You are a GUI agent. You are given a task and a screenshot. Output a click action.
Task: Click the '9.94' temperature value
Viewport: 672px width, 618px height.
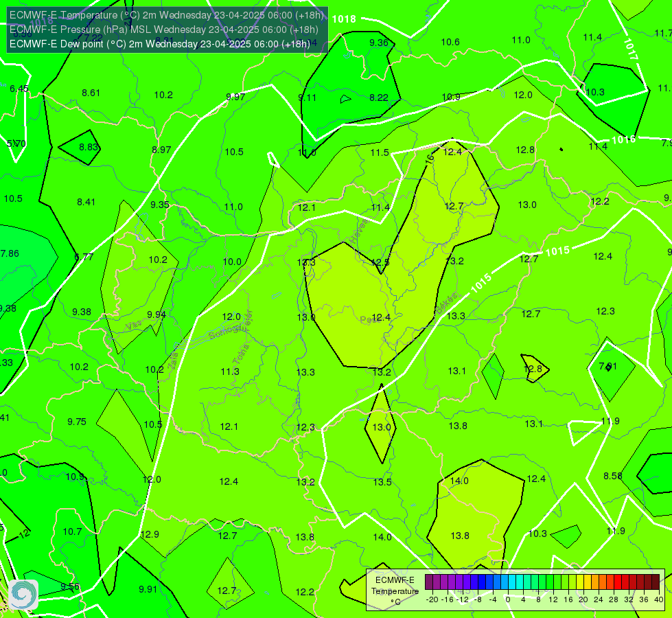pyautogui.click(x=157, y=314)
